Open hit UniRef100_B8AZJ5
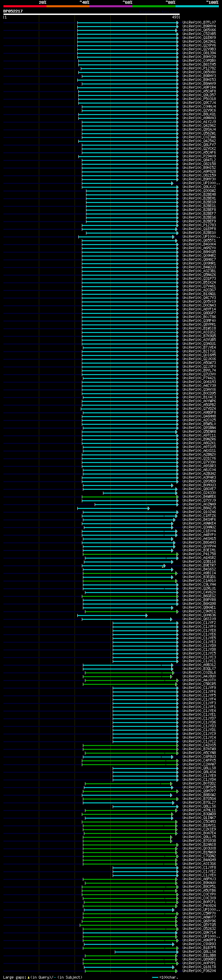222x980 pixels. [199, 508]
